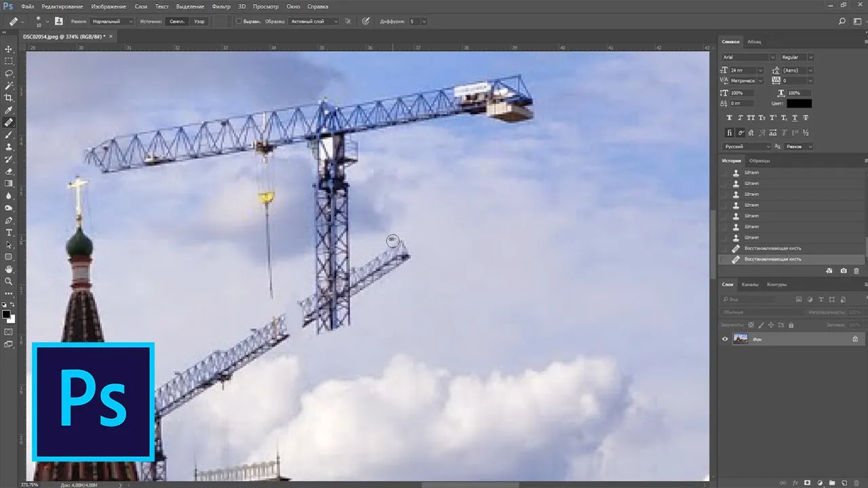Click the foreground color swatch in toolbox
The height and width of the screenshot is (488, 868).
pos(6,314)
